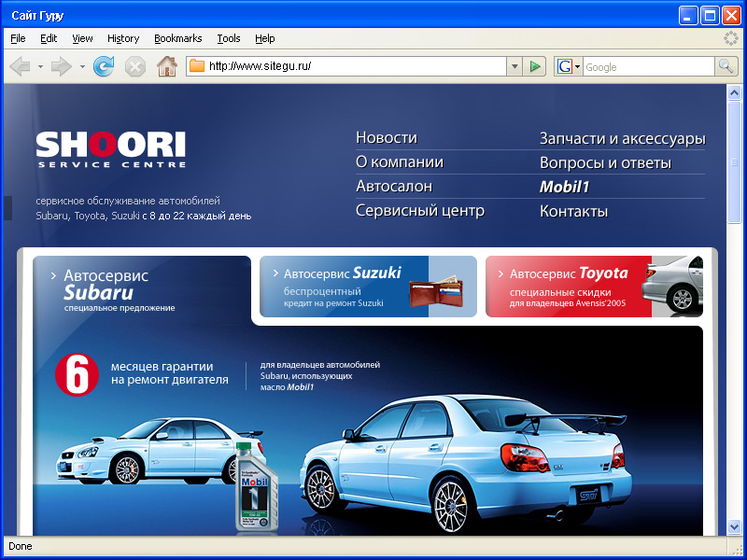The width and height of the screenshot is (747, 560).
Task: Click the Forward navigation arrow
Action: point(61,66)
